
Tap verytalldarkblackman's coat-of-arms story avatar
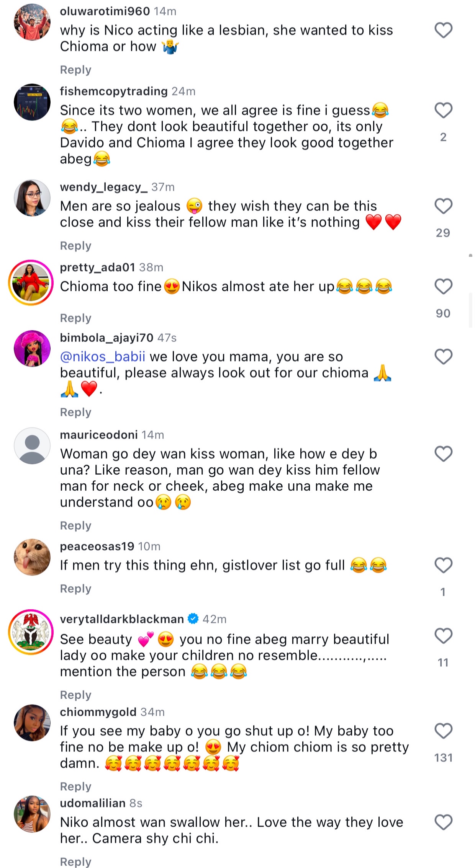click(31, 632)
